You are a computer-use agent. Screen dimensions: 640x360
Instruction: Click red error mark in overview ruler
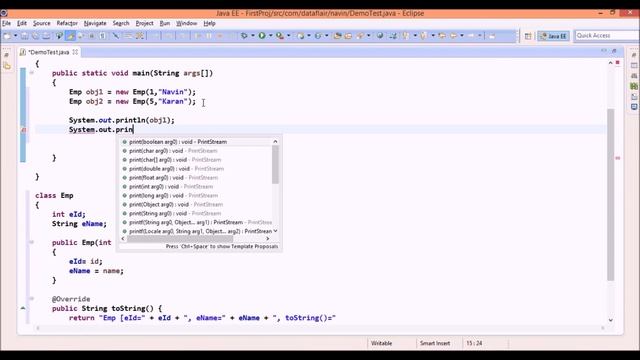pos(618,158)
